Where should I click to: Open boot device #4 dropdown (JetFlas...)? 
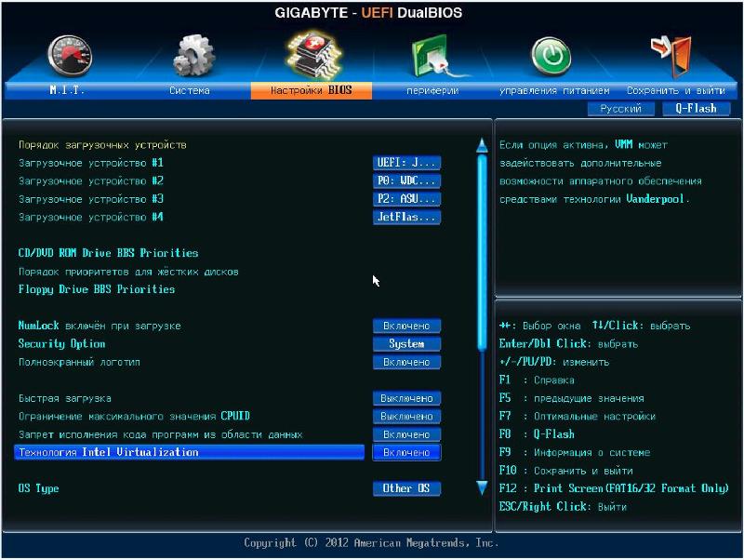(406, 218)
